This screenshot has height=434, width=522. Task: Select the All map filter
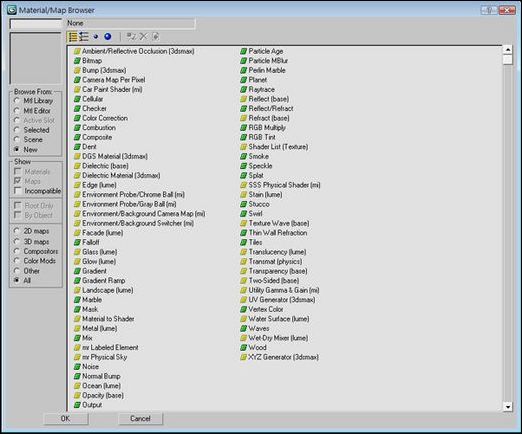[x=17, y=280]
